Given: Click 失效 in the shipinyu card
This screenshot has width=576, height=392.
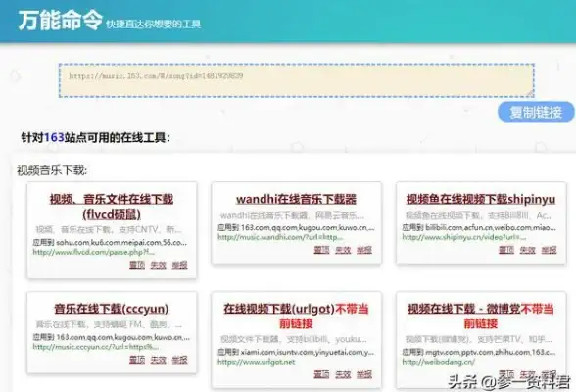Looking at the screenshot, I should click(527, 250).
